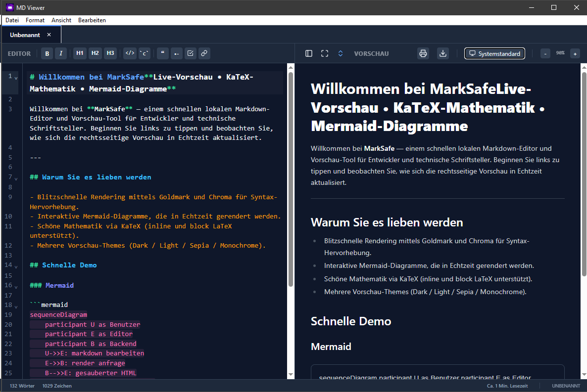Click 'E->>B: render anfrage' editor line
Screen dimensions: 587x392
click(x=85, y=363)
